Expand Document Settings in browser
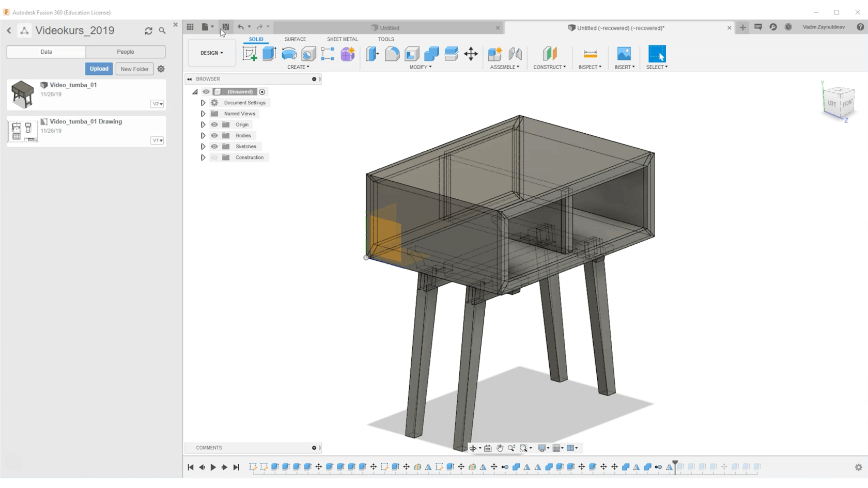 pos(203,103)
